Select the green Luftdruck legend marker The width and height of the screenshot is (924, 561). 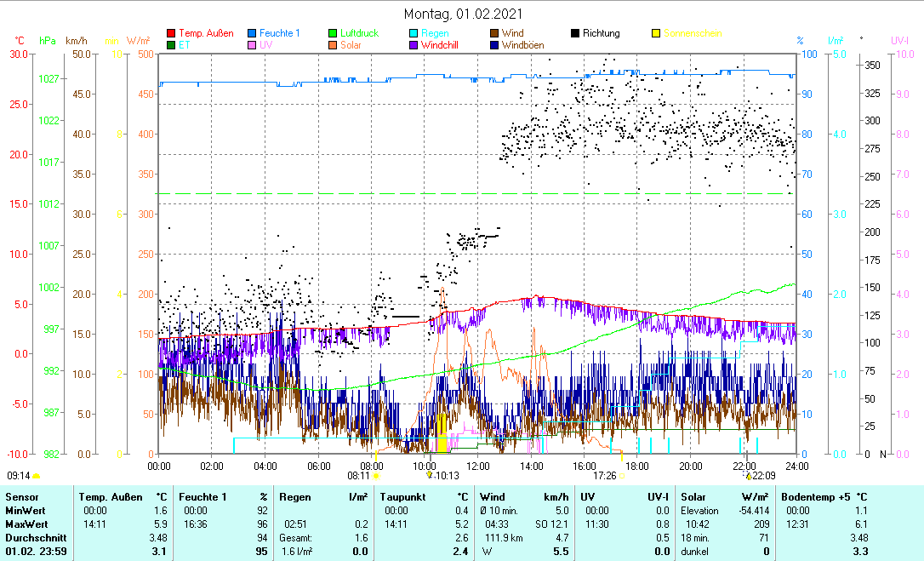pyautogui.click(x=334, y=33)
